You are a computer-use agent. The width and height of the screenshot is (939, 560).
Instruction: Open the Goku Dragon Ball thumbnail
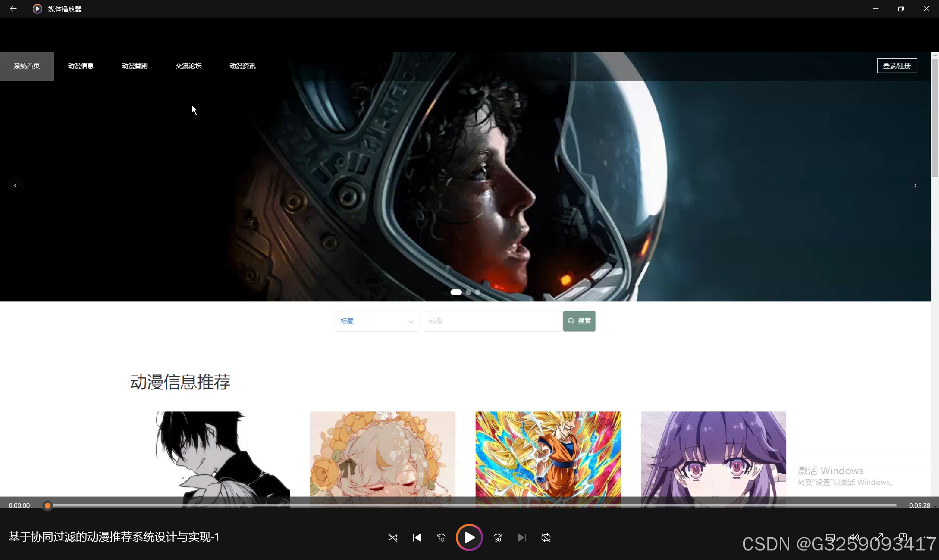[548, 460]
